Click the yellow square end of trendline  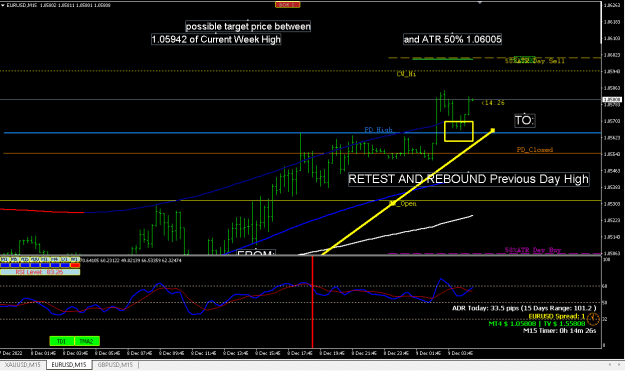(493, 130)
